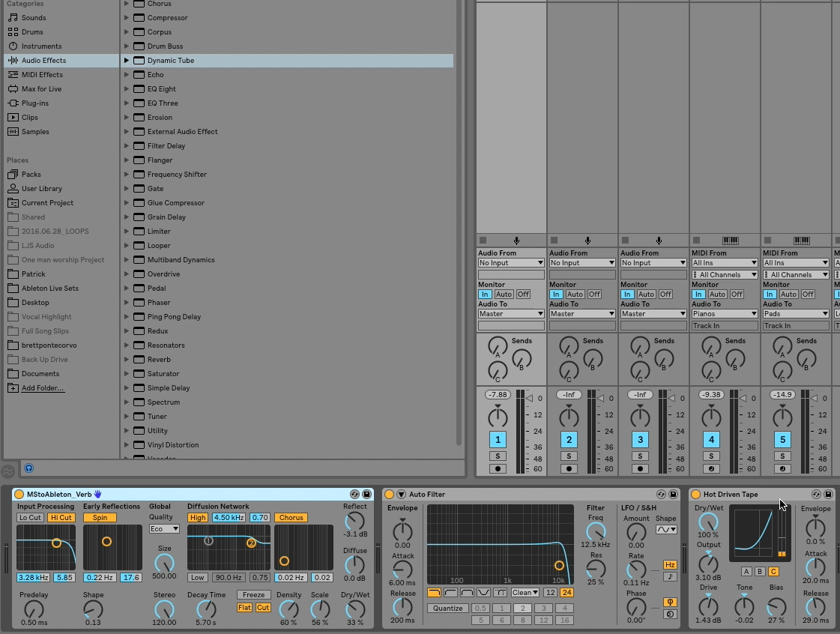Select the Utility entry in the browser
The height and width of the screenshot is (634, 840).
pyautogui.click(x=157, y=430)
